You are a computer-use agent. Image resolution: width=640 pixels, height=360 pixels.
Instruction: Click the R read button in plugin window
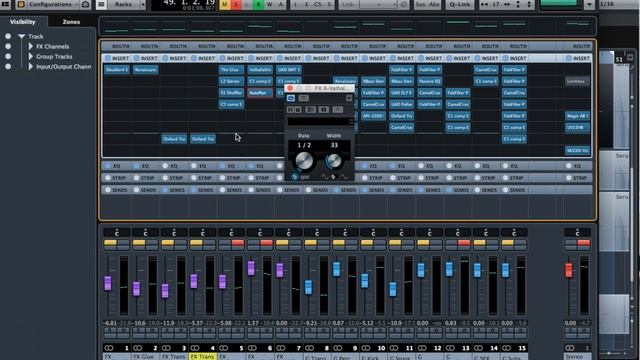point(290,109)
